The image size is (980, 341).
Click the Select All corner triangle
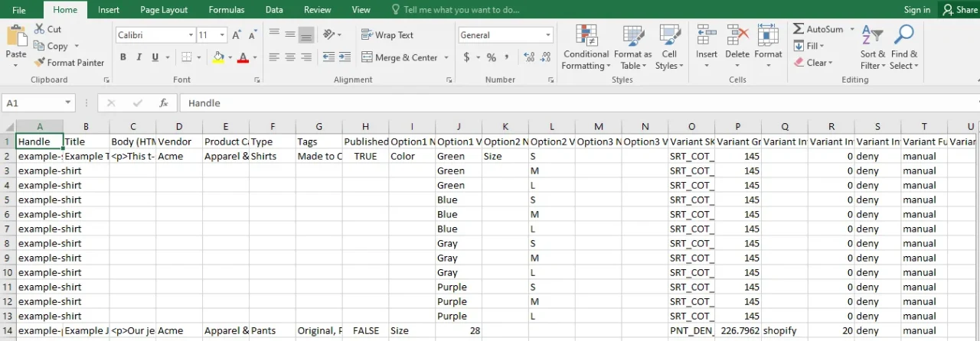[x=8, y=127]
